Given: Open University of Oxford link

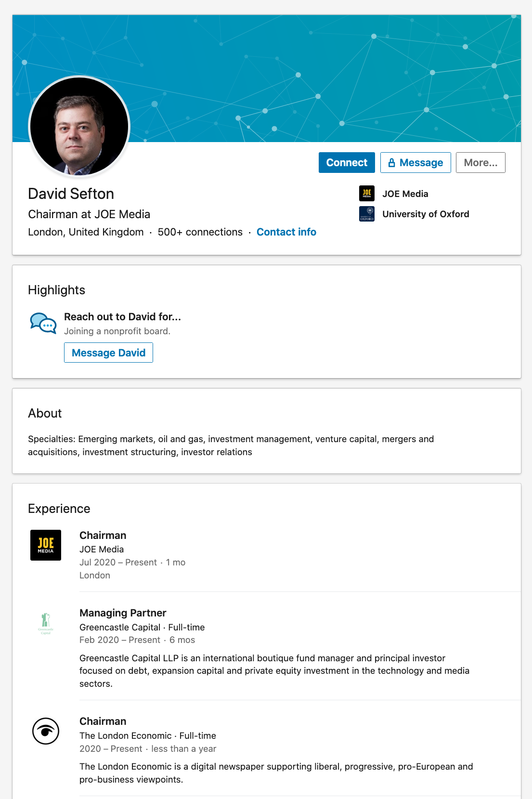Looking at the screenshot, I should click(x=426, y=214).
